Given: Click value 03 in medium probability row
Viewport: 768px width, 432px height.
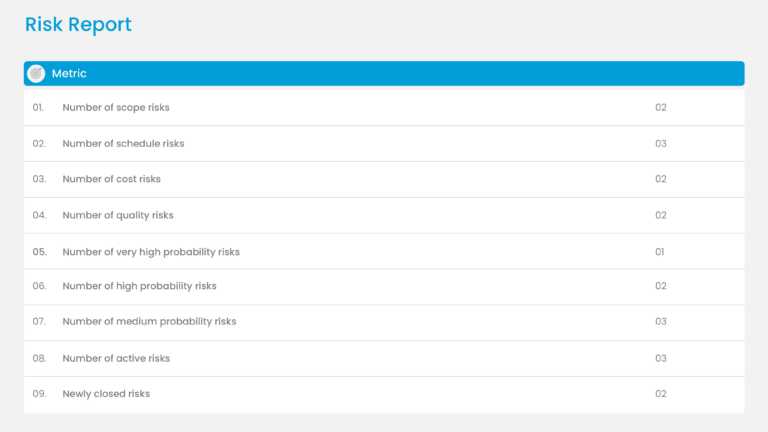Looking at the screenshot, I should (661, 321).
